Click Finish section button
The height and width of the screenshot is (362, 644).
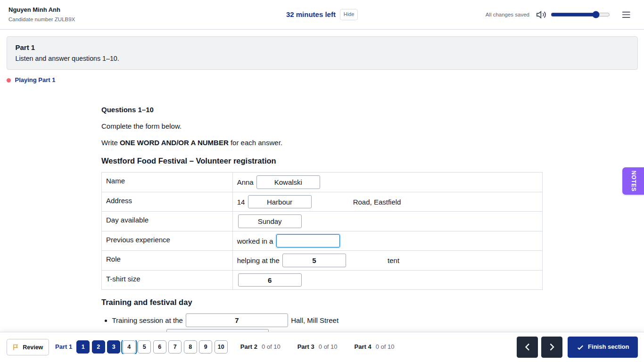[x=603, y=347]
